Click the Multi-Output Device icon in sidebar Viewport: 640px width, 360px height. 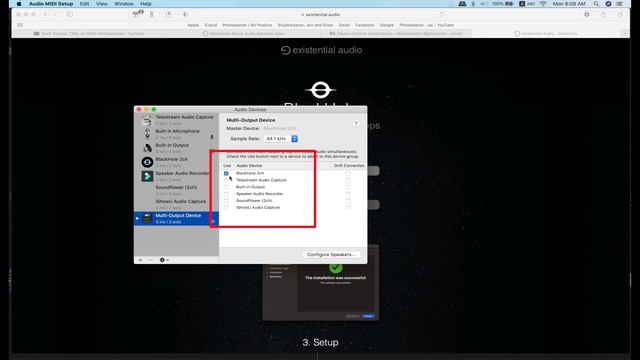pos(147,218)
